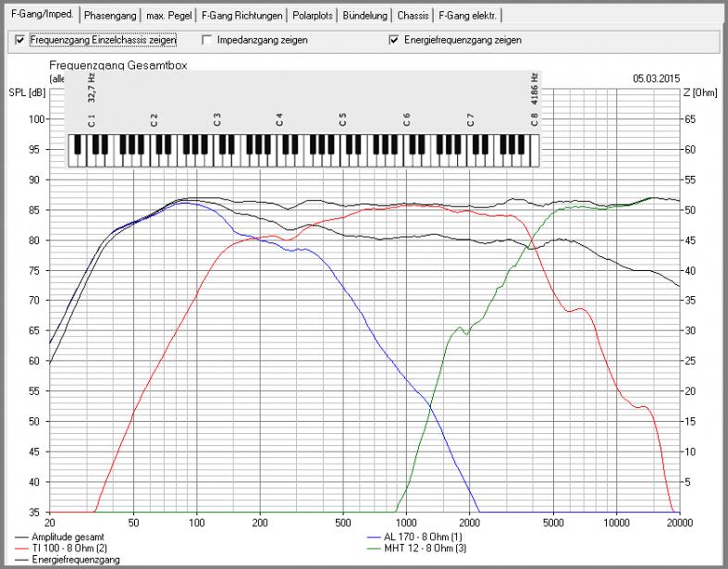728x569 pixels.
Task: Select the F-Gang/Imped. tab
Action: click(x=40, y=15)
